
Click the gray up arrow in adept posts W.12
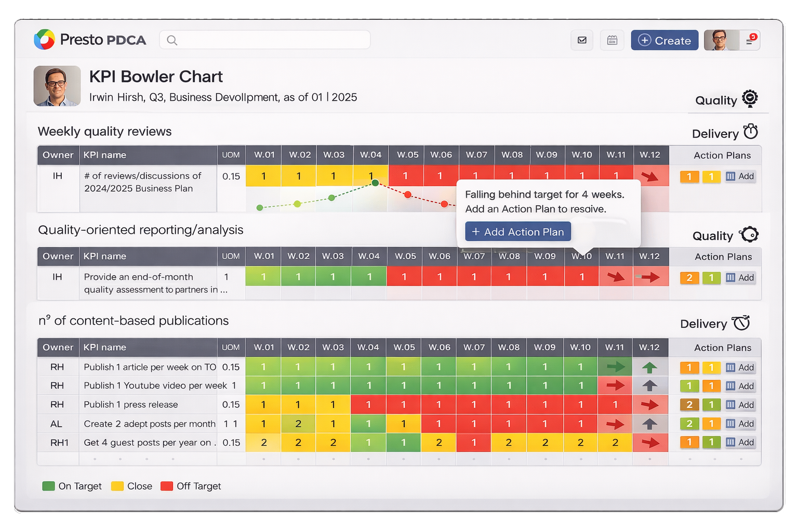(649, 424)
